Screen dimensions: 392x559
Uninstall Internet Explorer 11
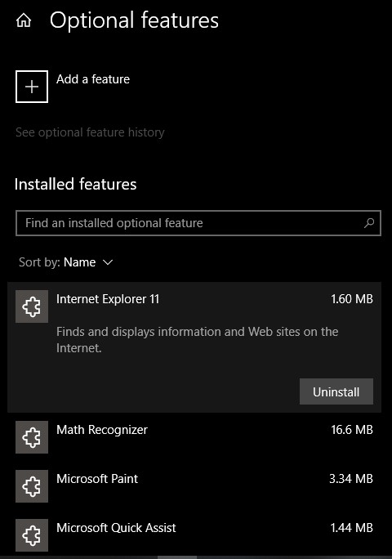336,391
